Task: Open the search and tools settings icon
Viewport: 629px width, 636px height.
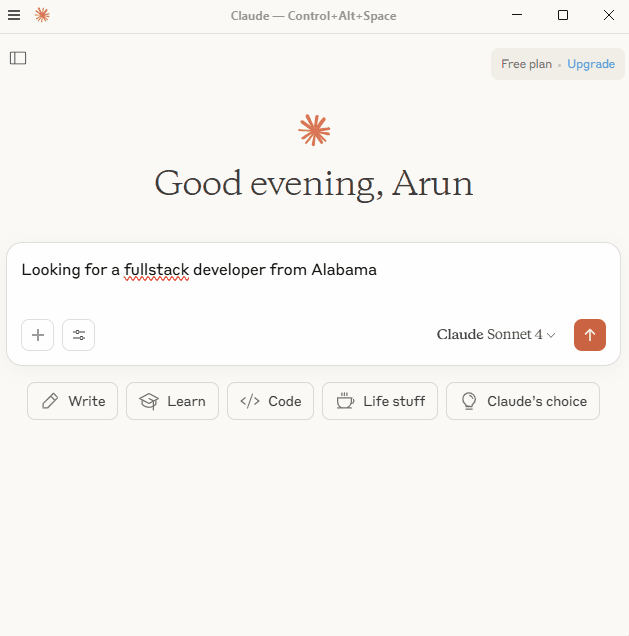Action: pyautogui.click(x=78, y=335)
